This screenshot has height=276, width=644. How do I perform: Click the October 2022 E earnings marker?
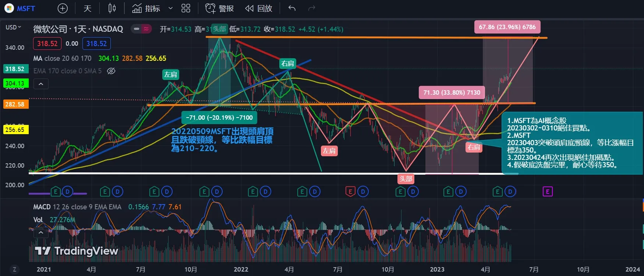point(400,191)
